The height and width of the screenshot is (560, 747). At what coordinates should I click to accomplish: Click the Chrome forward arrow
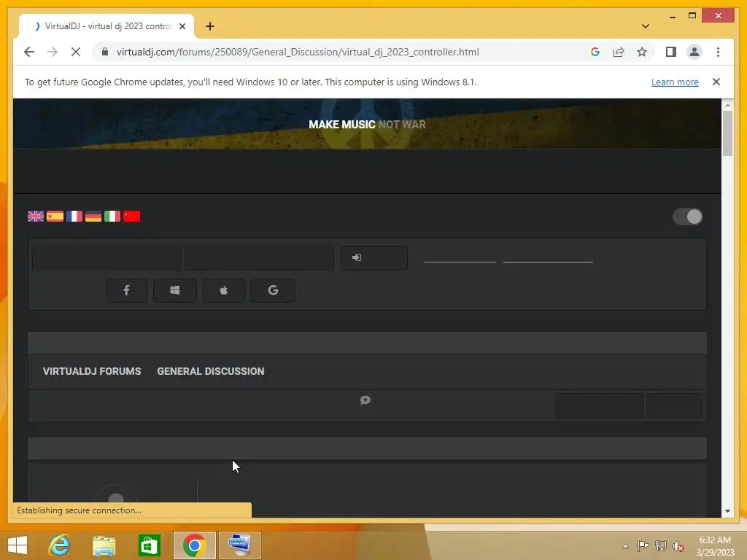point(53,52)
